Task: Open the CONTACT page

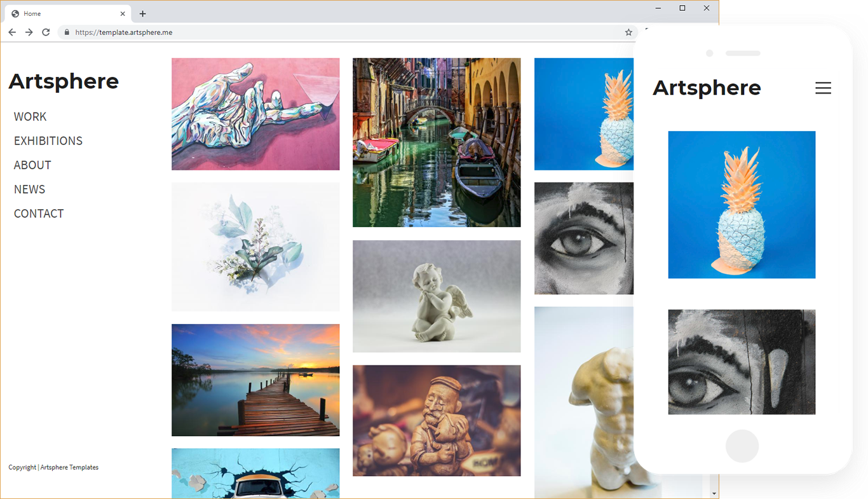Action: [39, 214]
